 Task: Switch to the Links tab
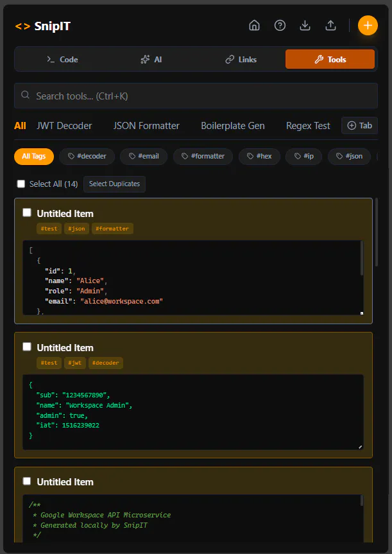(x=241, y=59)
